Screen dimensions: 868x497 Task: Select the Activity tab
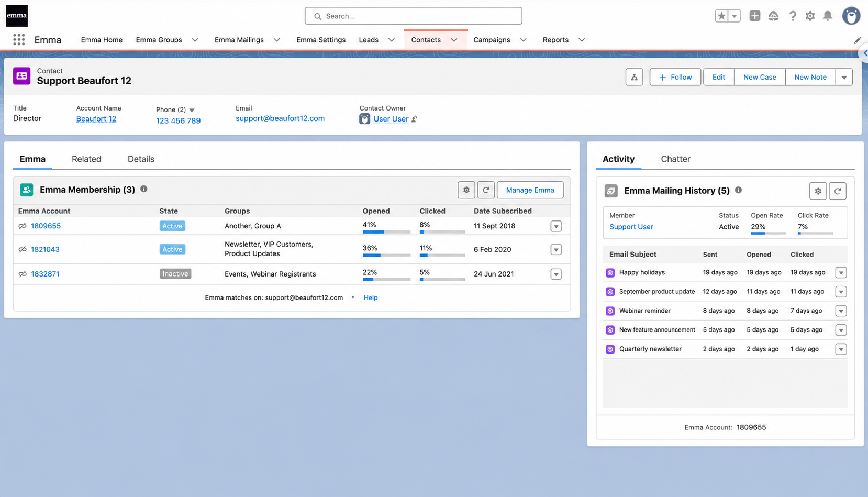[x=618, y=159]
